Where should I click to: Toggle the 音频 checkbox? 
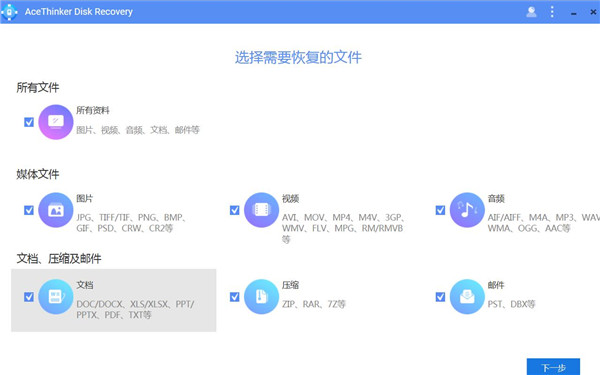point(440,210)
